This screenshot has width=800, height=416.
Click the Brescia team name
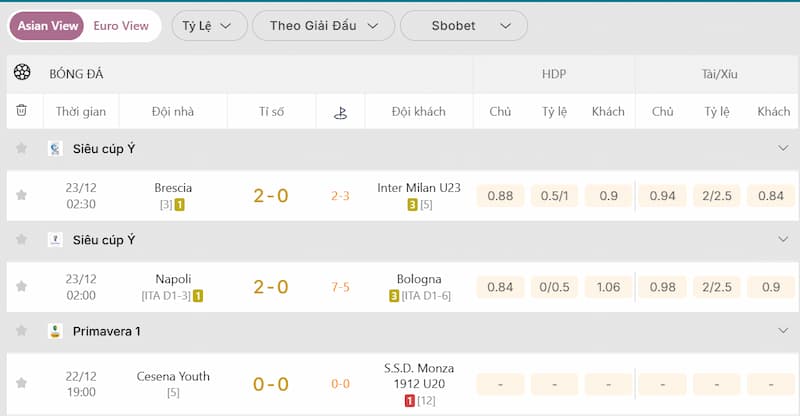pyautogui.click(x=173, y=187)
